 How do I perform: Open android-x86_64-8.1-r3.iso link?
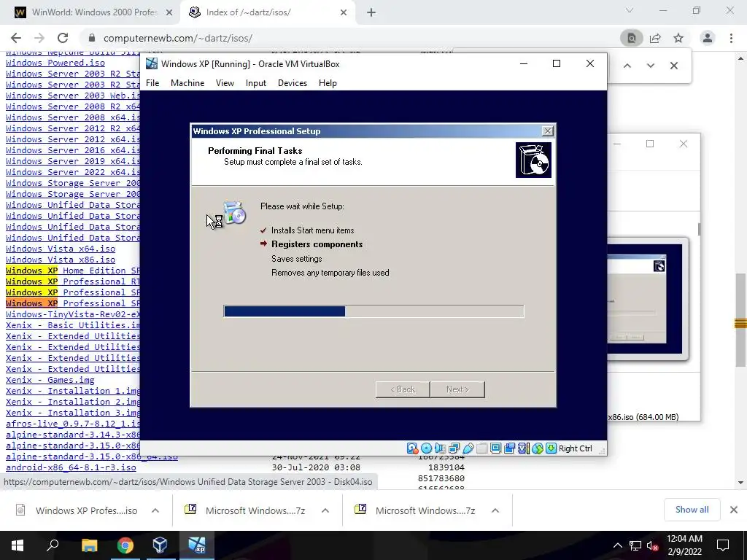pos(71,467)
